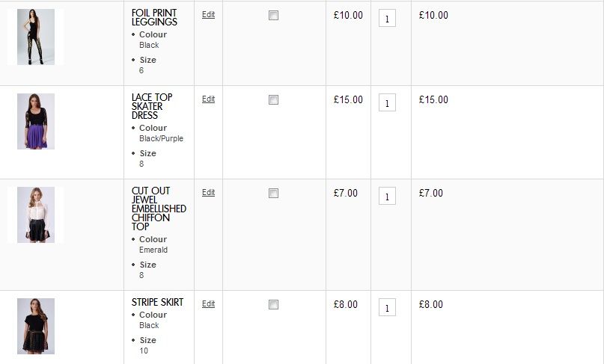Click Edit link for the Chiffon Top

point(208,192)
